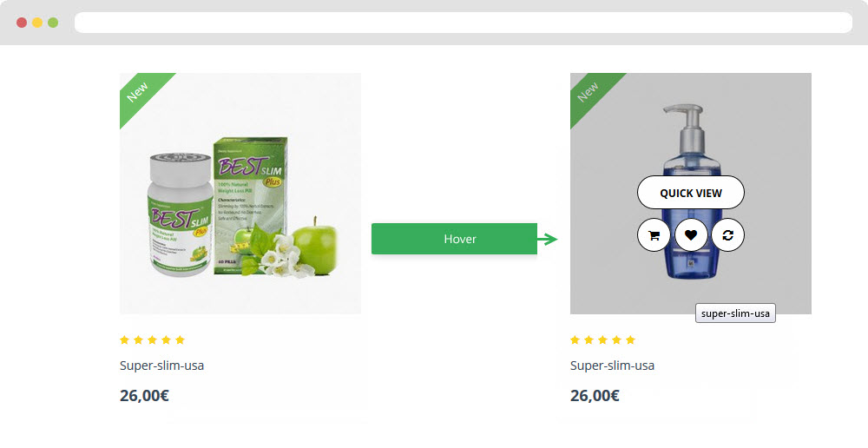Click the Best Slim Plus product image
This screenshot has height=448, width=868.
[240, 194]
